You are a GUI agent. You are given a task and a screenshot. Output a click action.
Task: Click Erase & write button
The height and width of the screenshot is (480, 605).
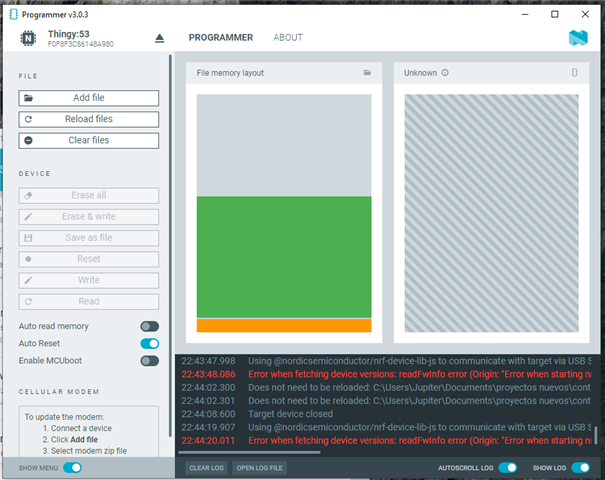pyautogui.click(x=88, y=217)
